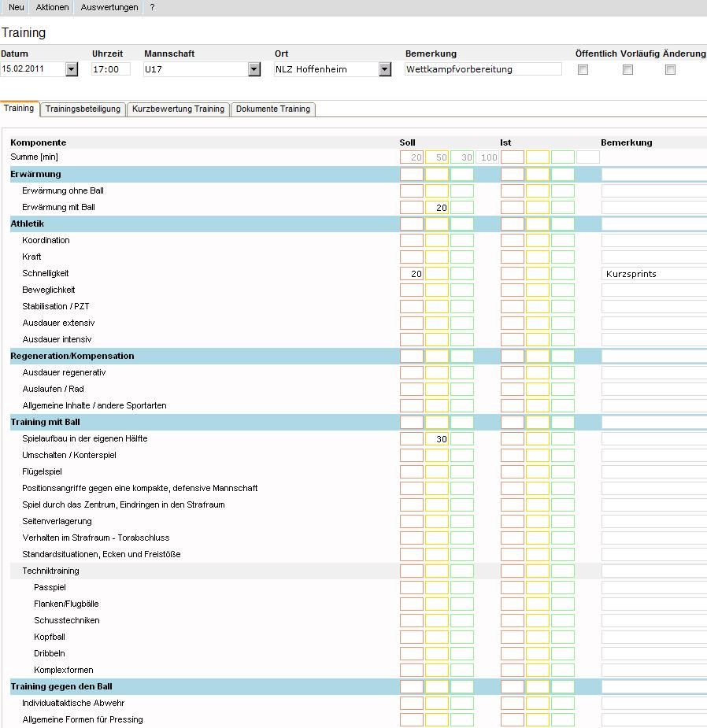Image resolution: width=707 pixels, height=728 pixels.
Task: Click the Training gegen den Ball header
Action: click(61, 686)
